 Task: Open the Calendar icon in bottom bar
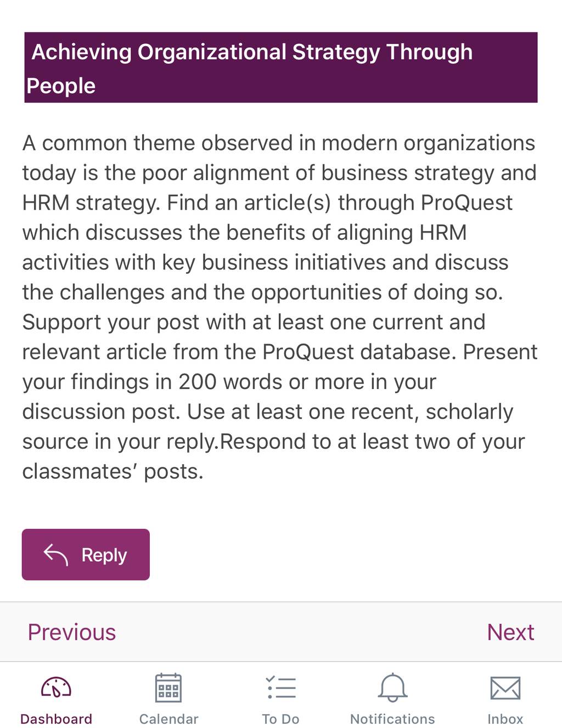coord(168,687)
